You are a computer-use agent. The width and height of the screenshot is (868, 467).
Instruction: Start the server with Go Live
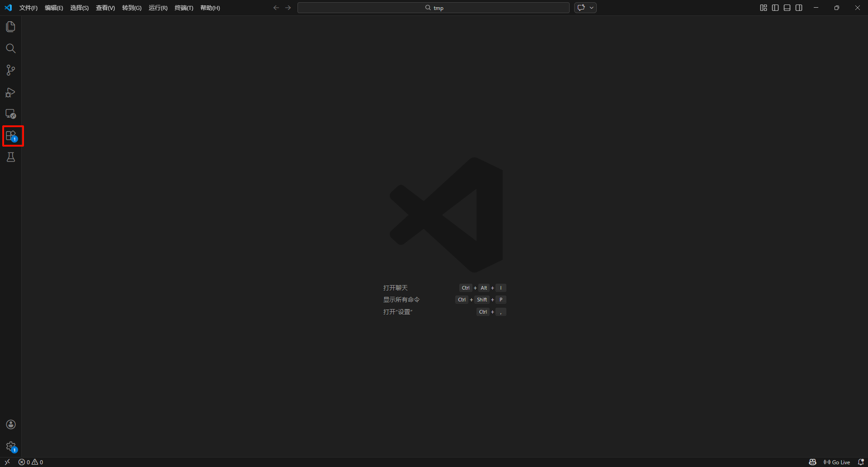pyautogui.click(x=837, y=462)
